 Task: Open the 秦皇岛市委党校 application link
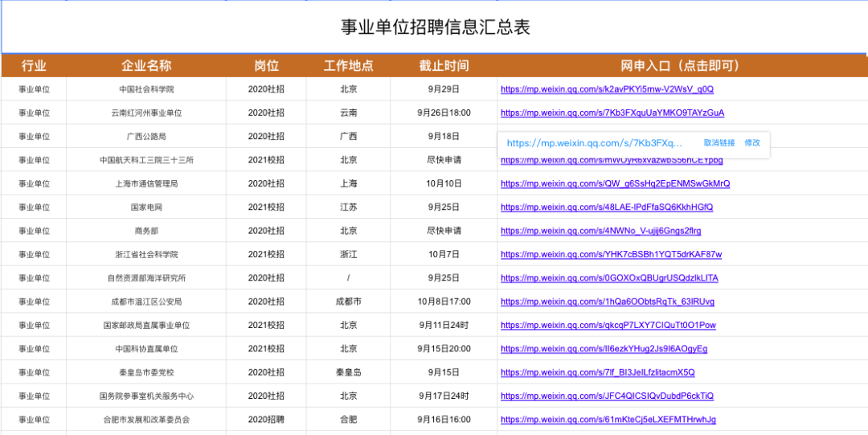click(x=598, y=371)
